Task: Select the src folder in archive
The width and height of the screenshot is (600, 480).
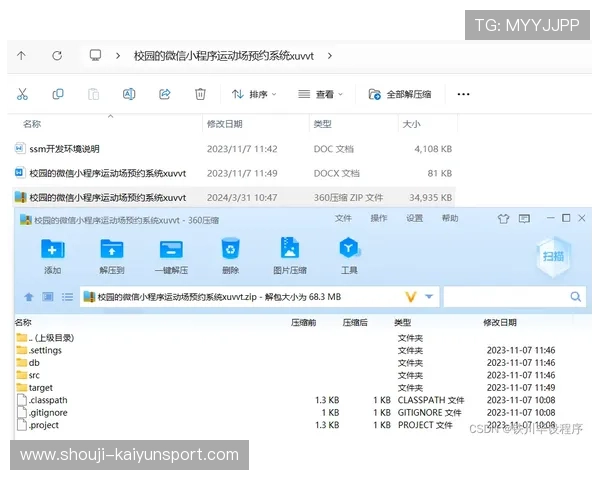Action: [28, 376]
